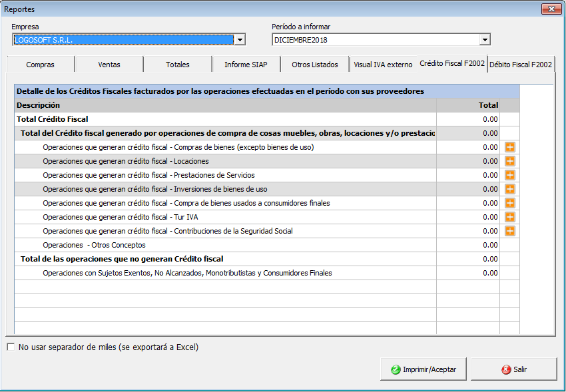Open the Período a informar dropdown
The height and width of the screenshot is (392, 566).
point(485,40)
